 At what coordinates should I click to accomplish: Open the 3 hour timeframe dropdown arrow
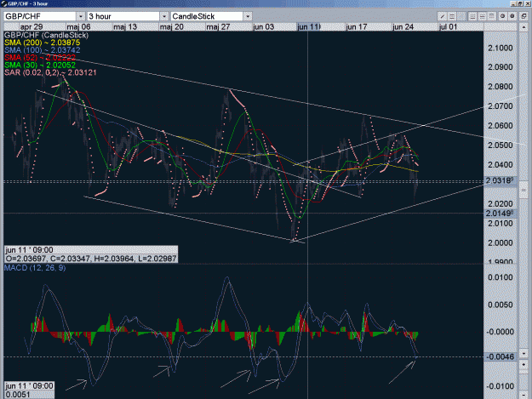(x=164, y=16)
